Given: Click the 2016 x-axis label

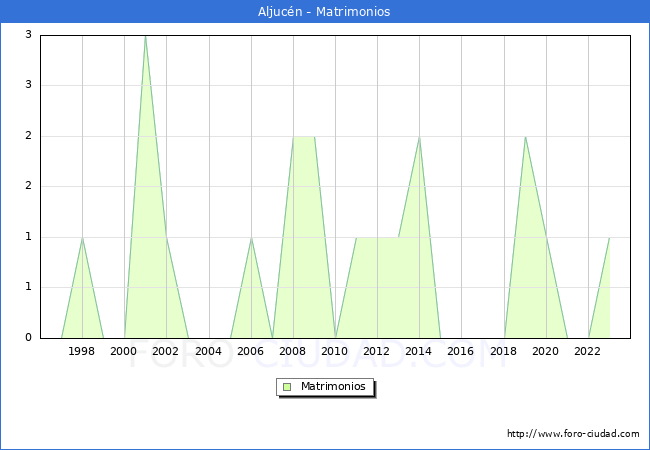Looking at the screenshot, I should pyautogui.click(x=461, y=351).
